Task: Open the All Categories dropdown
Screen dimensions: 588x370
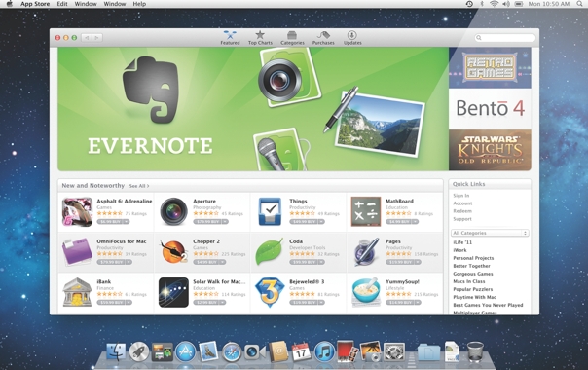Action: [490, 233]
